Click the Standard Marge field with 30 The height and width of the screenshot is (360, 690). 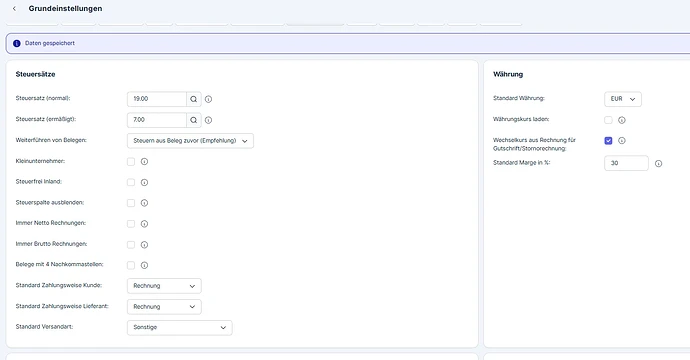(x=626, y=163)
